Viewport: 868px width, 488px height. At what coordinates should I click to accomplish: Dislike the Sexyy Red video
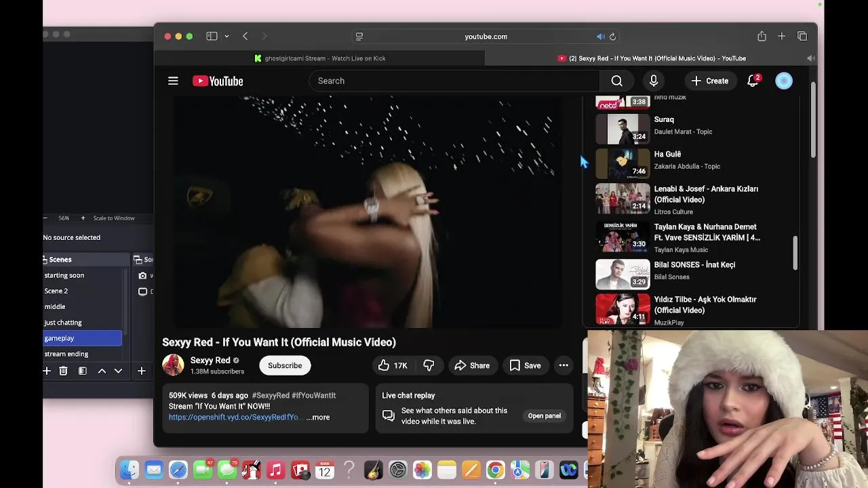pos(429,365)
